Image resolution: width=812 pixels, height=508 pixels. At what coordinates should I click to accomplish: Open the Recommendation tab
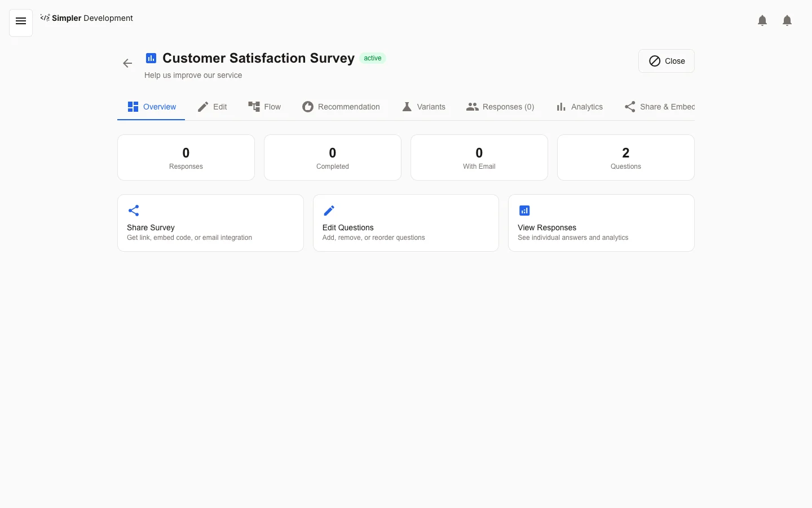point(341,107)
